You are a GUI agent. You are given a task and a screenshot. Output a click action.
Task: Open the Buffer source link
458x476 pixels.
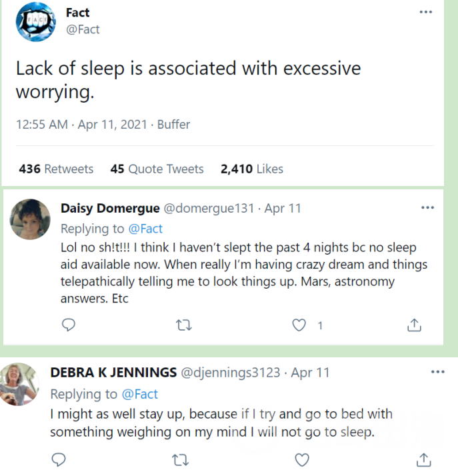[x=173, y=125]
